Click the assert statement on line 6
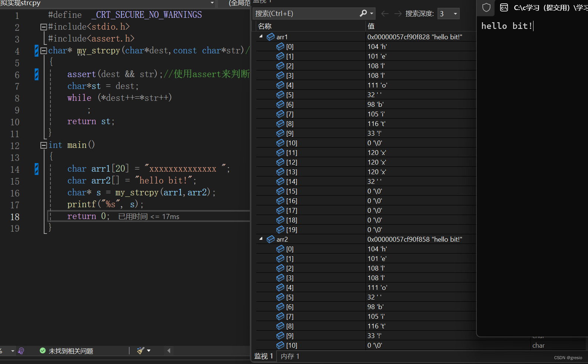The image size is (588, 364). (115, 74)
